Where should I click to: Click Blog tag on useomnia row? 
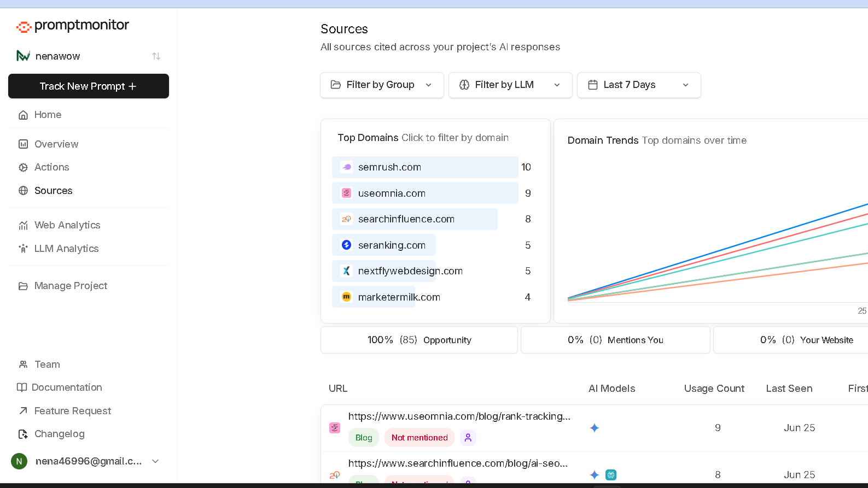(x=364, y=438)
